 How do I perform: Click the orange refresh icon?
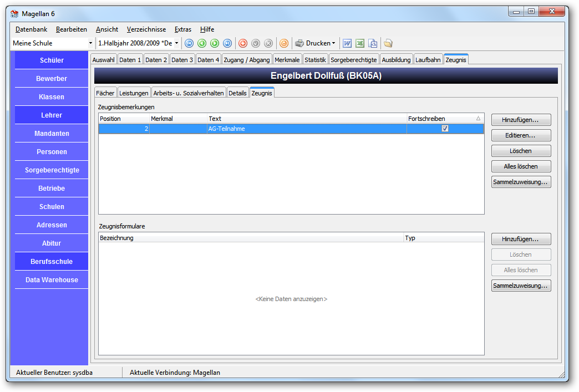283,44
